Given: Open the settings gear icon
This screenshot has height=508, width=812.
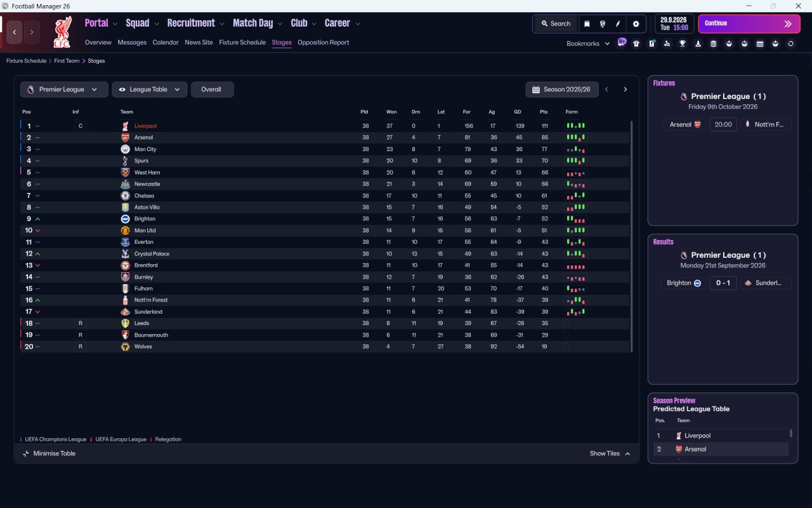Looking at the screenshot, I should (x=636, y=23).
